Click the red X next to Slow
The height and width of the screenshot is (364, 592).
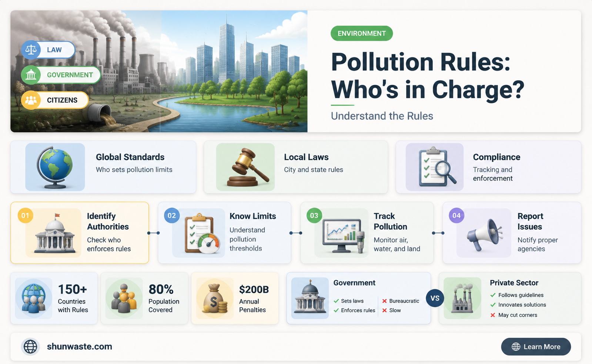click(385, 310)
